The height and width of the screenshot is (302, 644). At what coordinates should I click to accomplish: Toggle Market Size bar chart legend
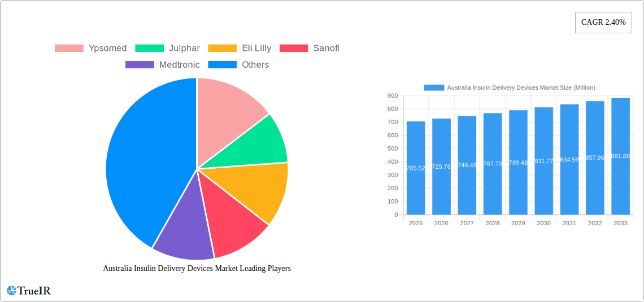click(x=510, y=87)
